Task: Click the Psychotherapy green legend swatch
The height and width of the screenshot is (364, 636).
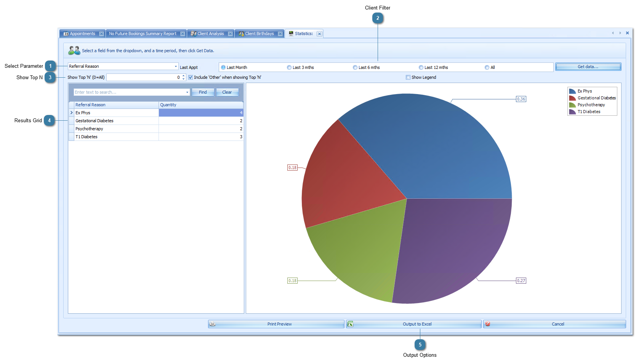Action: [572, 105]
